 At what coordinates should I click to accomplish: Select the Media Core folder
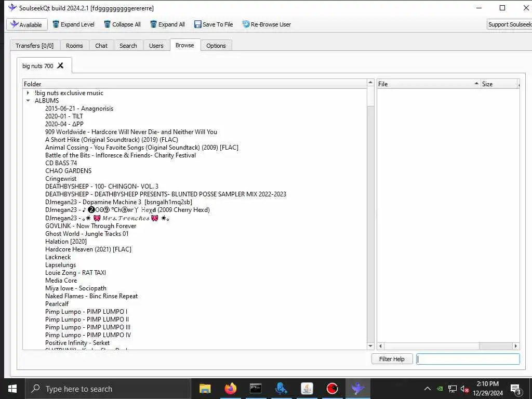(x=61, y=281)
